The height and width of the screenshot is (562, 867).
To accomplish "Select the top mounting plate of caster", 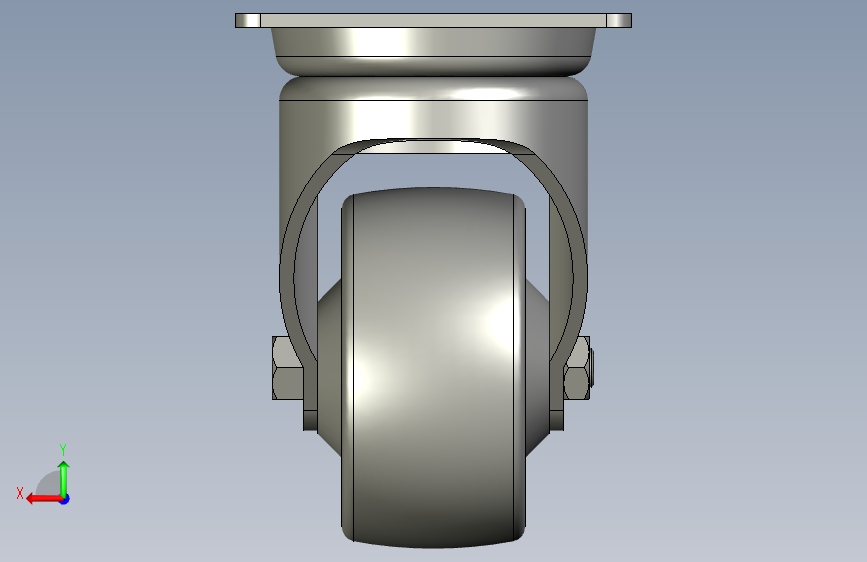I will (x=434, y=20).
